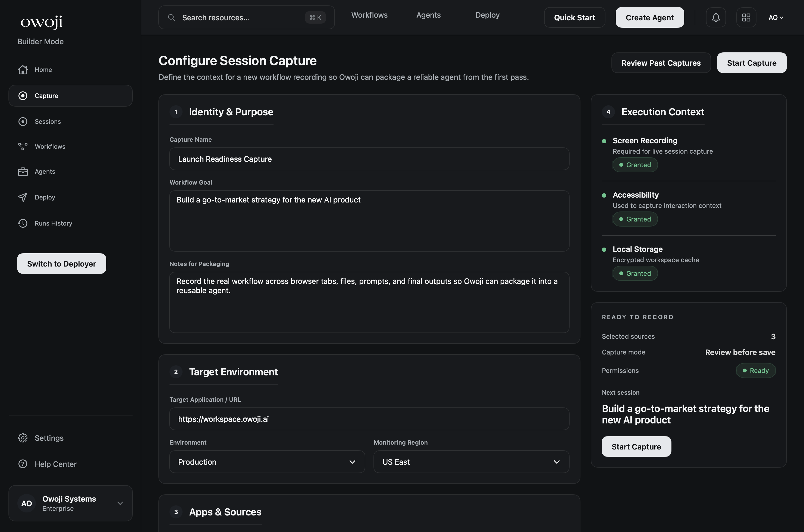Expand the Environment Production dropdown
Screen dimensions: 804x532
coord(267,462)
